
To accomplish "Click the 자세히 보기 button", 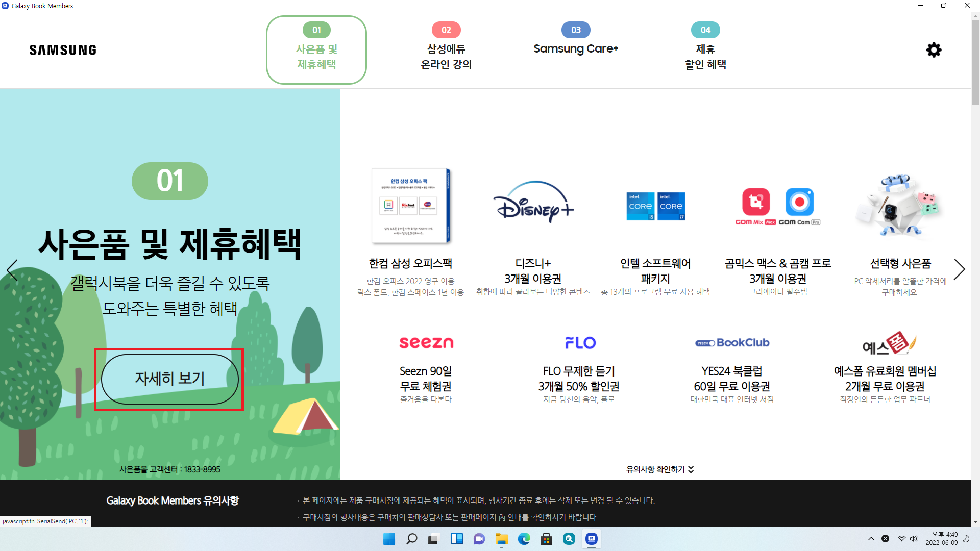I will pyautogui.click(x=169, y=379).
